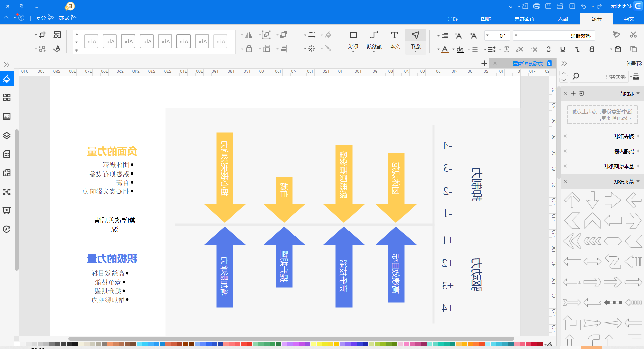Expand the 列表形状 shape category
This screenshot has width=644, height=349.
pos(638,136)
